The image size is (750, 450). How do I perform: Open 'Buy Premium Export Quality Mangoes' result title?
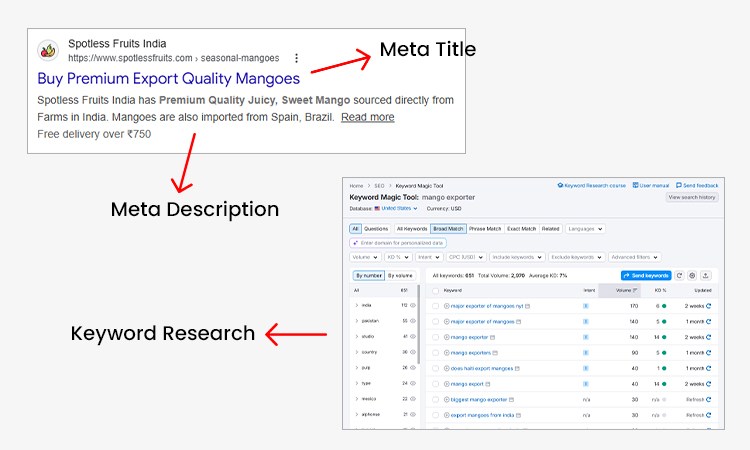click(168, 78)
